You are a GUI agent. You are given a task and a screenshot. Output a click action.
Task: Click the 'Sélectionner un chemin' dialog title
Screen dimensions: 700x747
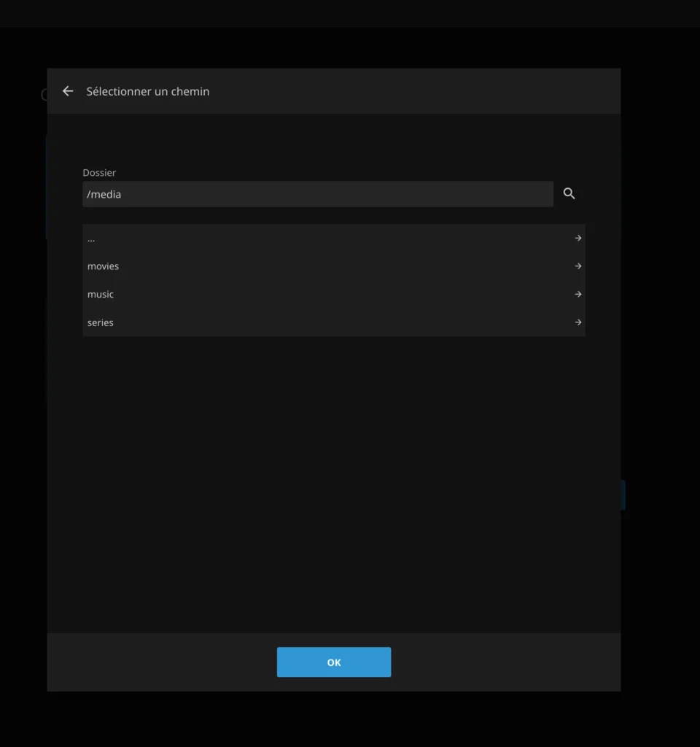tap(148, 91)
